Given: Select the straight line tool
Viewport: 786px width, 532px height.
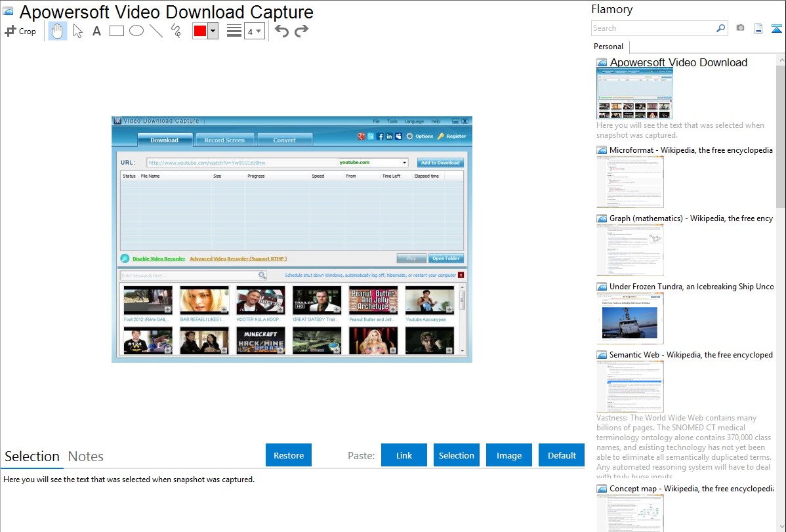Looking at the screenshot, I should (156, 31).
